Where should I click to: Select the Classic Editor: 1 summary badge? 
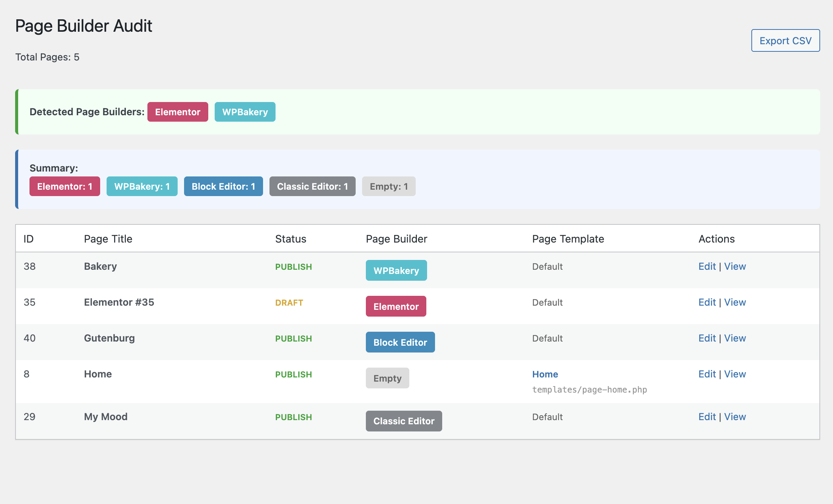(312, 186)
